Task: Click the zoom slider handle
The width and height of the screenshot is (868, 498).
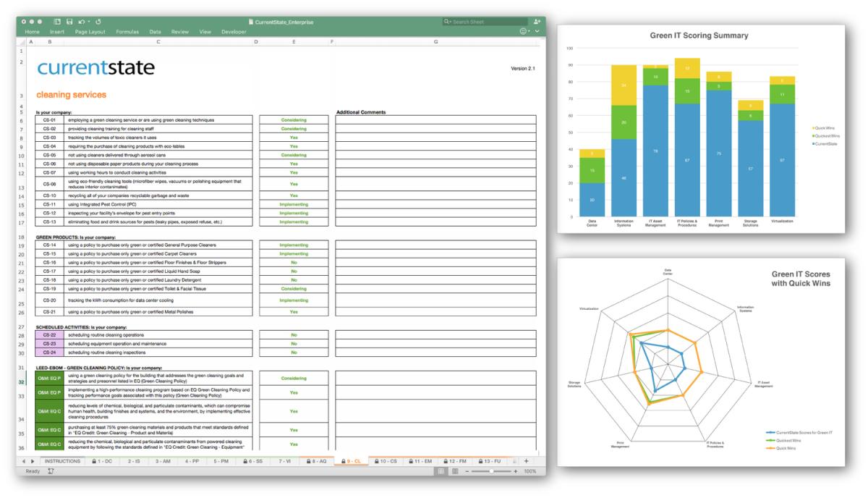Action: pyautogui.click(x=492, y=471)
